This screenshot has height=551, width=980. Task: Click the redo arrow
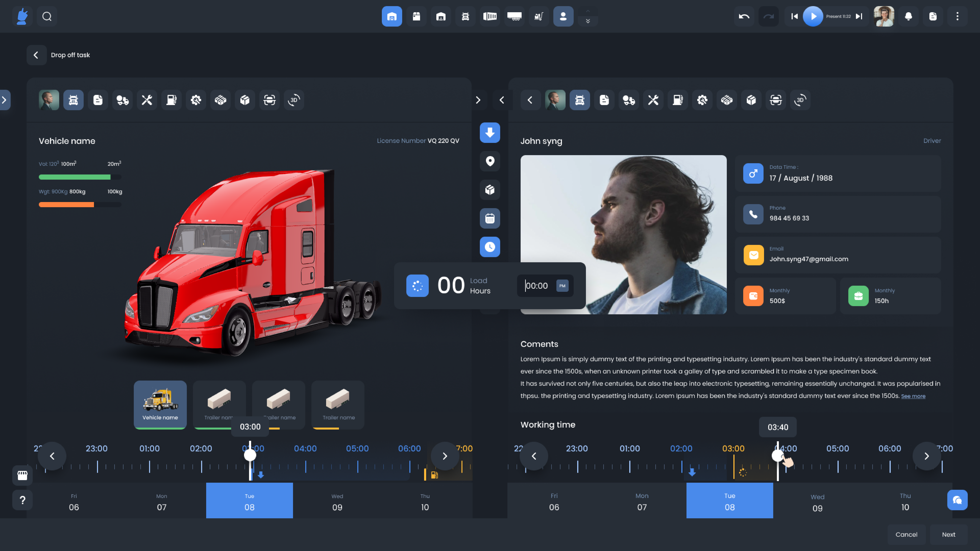click(768, 16)
